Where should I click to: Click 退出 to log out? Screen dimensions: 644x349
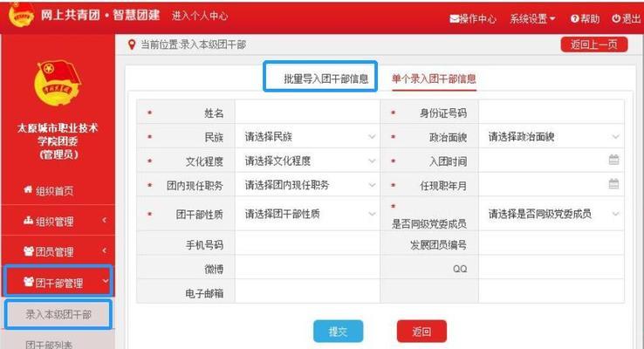point(626,18)
